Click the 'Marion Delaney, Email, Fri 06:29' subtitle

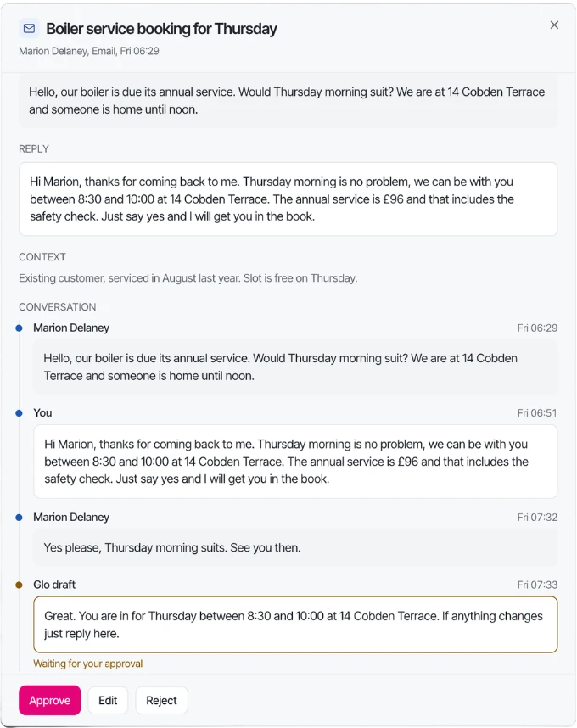point(88,51)
